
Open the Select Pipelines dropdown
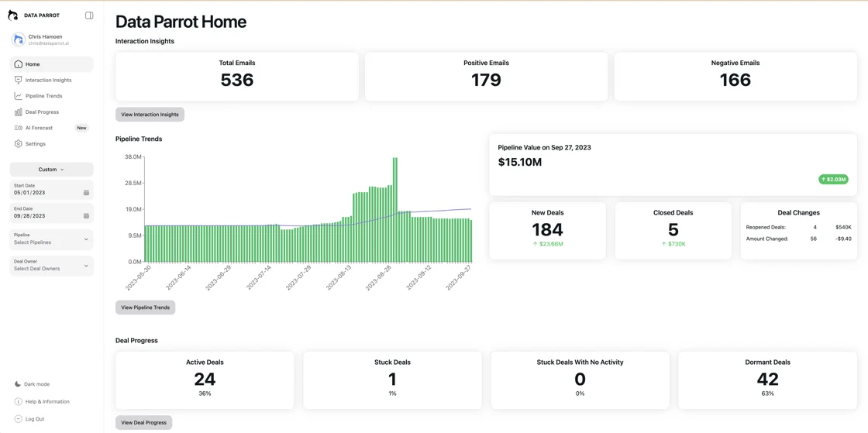coord(51,239)
